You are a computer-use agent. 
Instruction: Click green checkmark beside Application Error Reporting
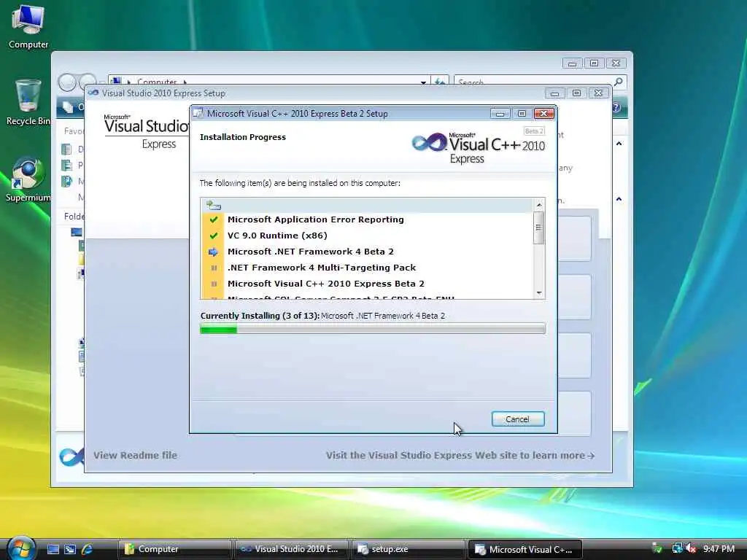(x=214, y=219)
